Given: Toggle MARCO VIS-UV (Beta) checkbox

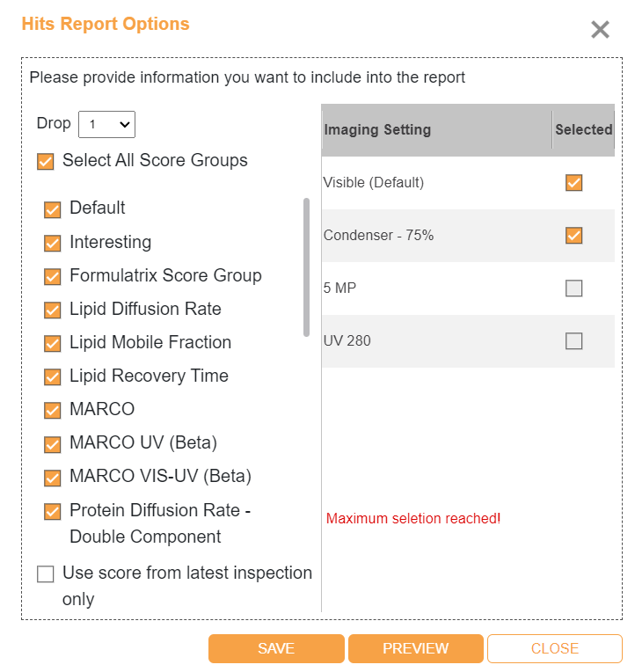Looking at the screenshot, I should point(52,478).
